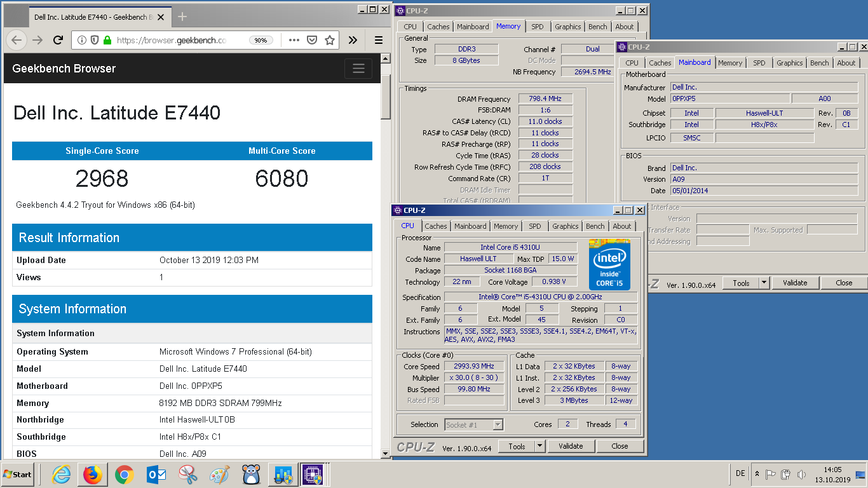Open page actions three-dot menu
The image size is (868, 488).
pos(294,40)
